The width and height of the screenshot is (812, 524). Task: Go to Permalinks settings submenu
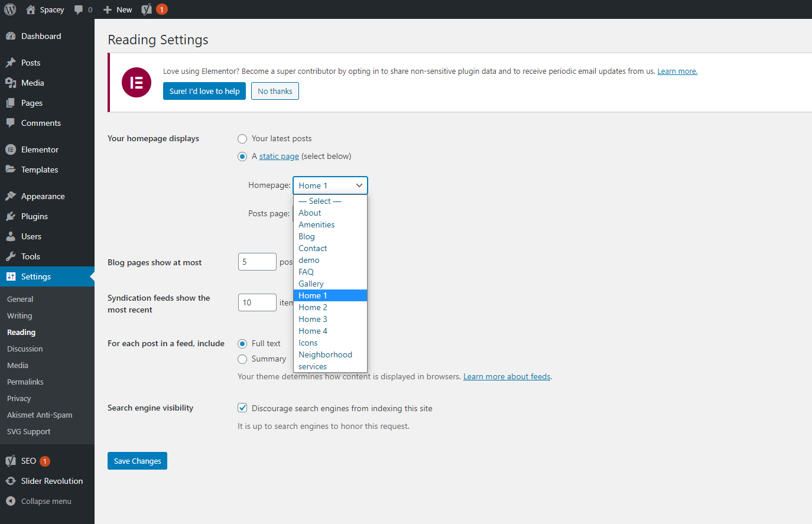pyautogui.click(x=25, y=382)
